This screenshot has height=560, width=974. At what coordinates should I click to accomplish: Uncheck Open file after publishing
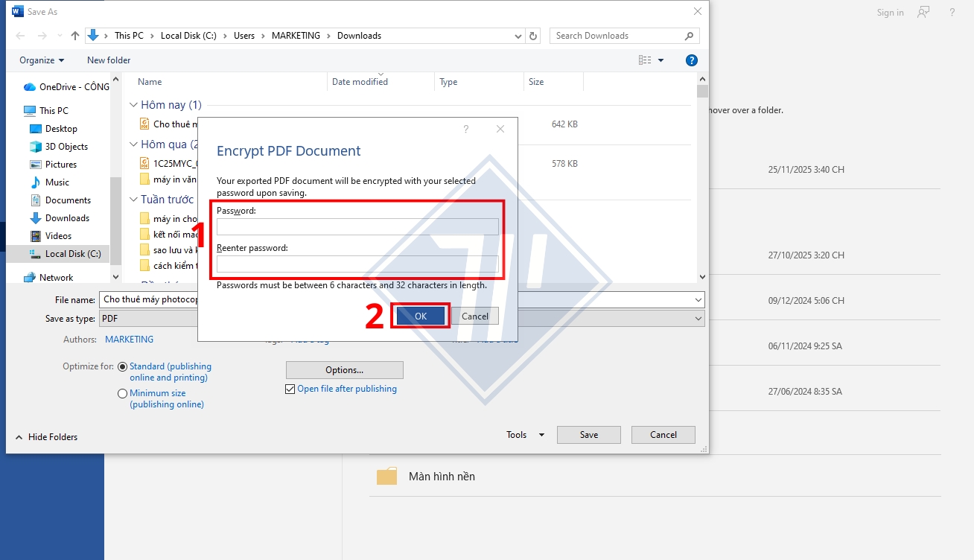pos(290,389)
